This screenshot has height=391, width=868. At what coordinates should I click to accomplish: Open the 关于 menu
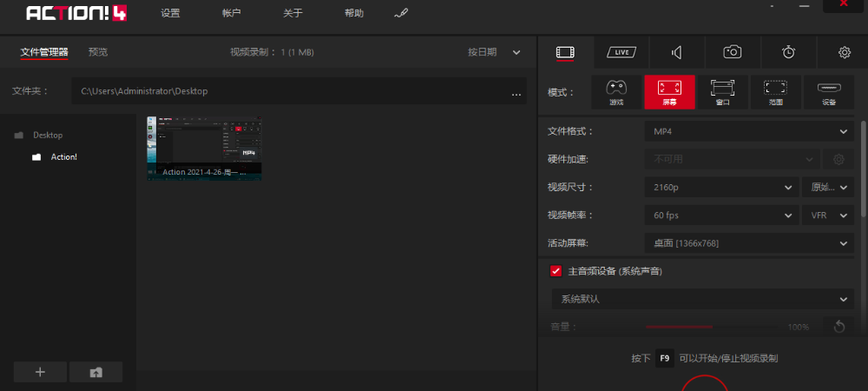pyautogui.click(x=293, y=13)
